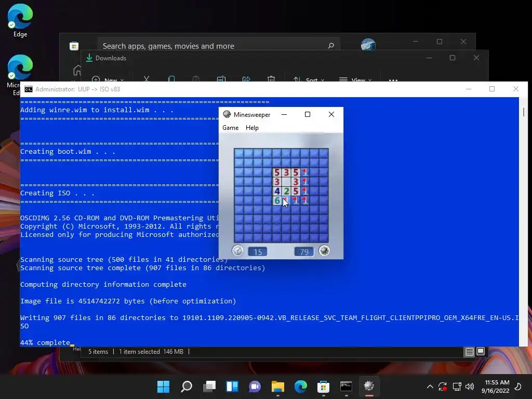Open the Help menu in Minesweeper
Image resolution: width=532 pixels, height=399 pixels.
pos(252,128)
